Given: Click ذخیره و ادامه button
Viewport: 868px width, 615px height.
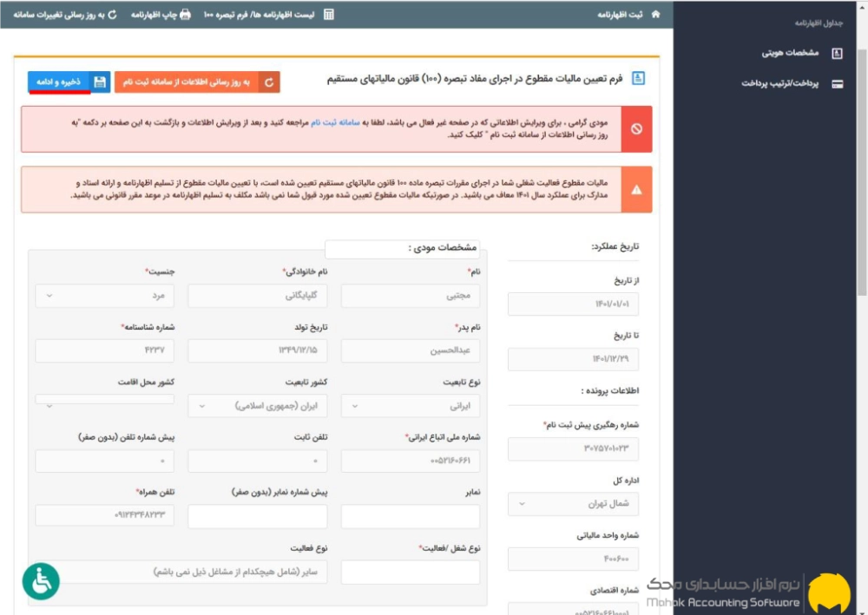Looking at the screenshot, I should coord(69,82).
